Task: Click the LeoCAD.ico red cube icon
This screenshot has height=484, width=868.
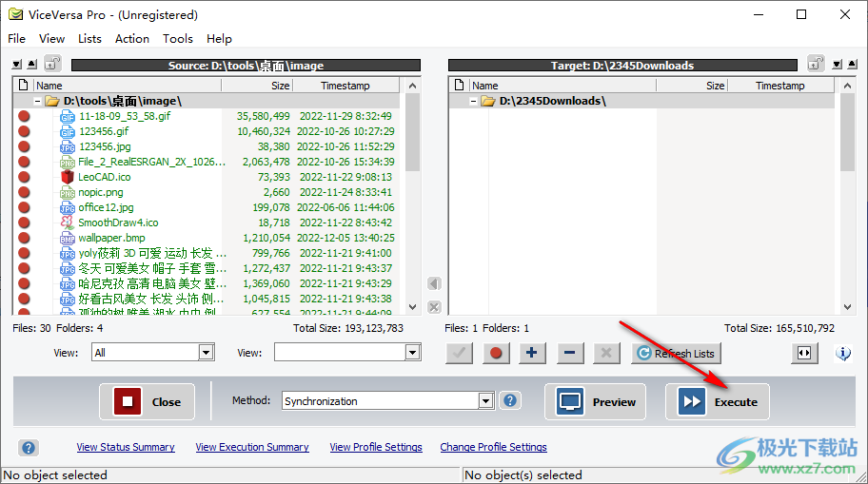Action: tap(67, 177)
